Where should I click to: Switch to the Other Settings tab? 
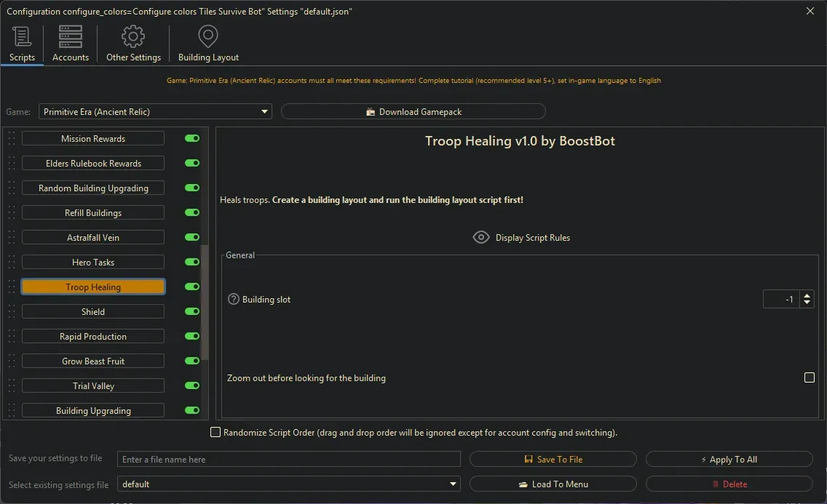click(x=133, y=44)
